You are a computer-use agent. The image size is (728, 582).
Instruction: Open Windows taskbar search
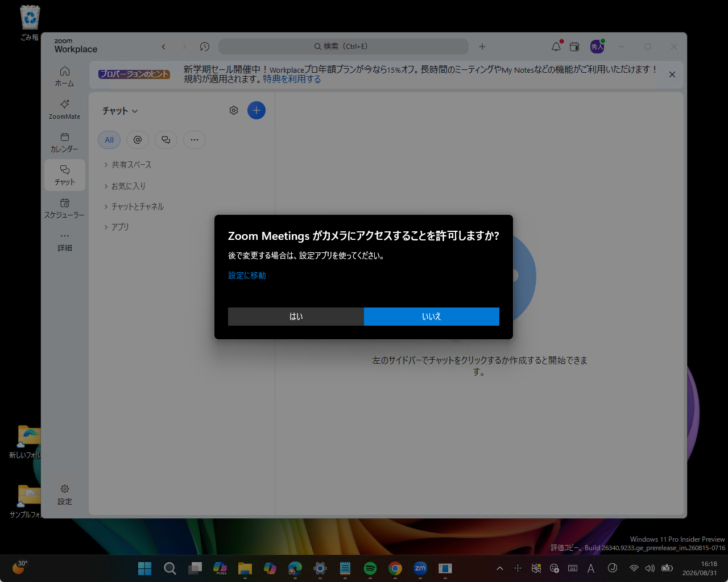pos(170,568)
